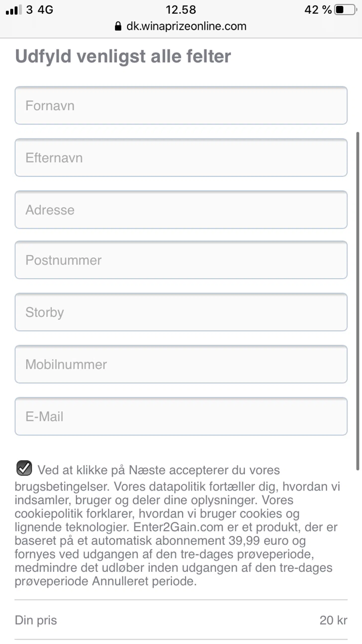The image size is (362, 644).
Task: Tap the 4G network indicator
Action: (46, 10)
